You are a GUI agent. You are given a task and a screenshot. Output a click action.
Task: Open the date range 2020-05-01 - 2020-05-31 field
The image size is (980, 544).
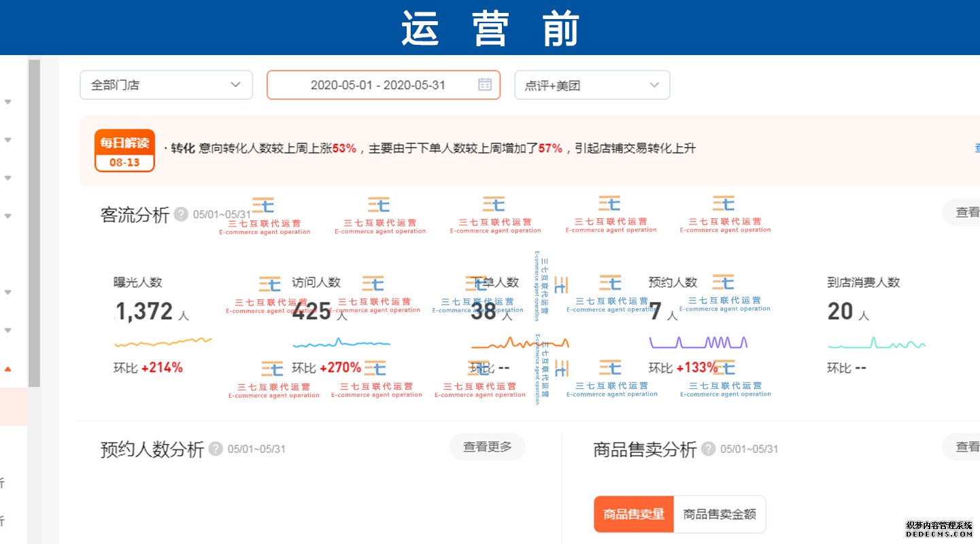click(x=384, y=85)
